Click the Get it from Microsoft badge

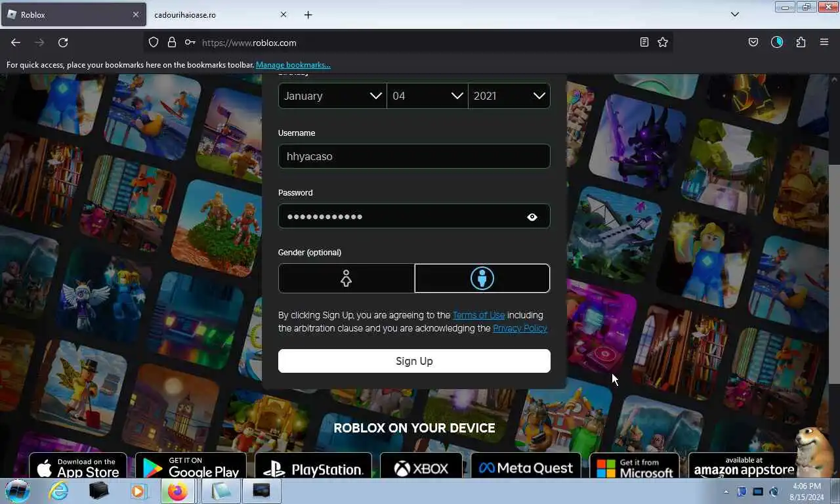click(635, 467)
